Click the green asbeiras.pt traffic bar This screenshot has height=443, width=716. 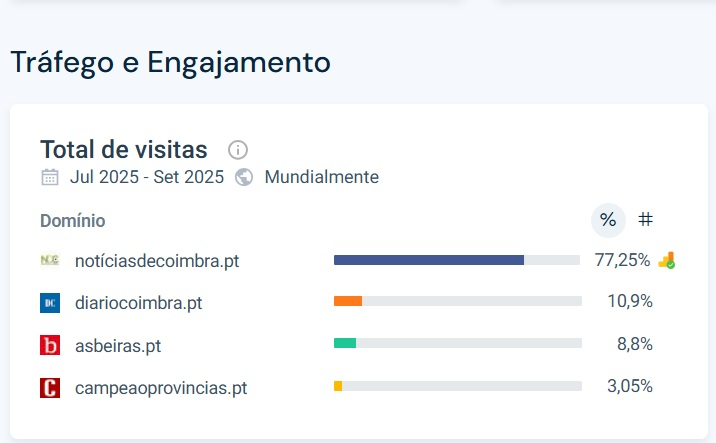coord(345,343)
